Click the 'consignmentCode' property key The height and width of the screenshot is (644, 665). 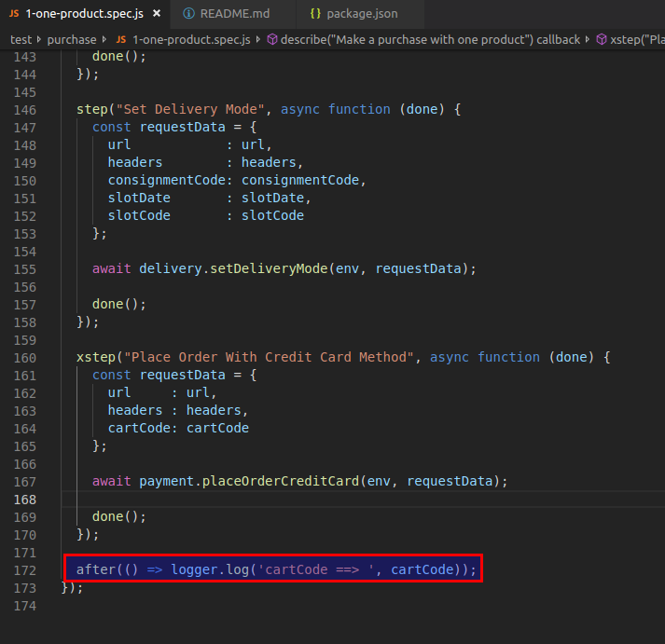167,181
